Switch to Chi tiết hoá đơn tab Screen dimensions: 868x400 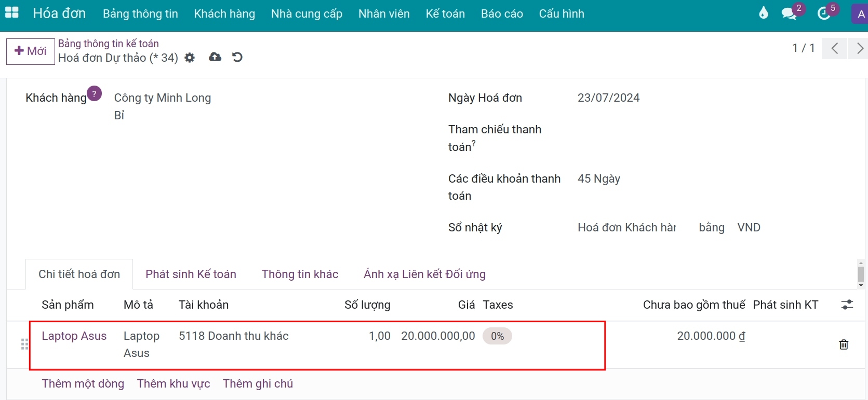coord(79,274)
